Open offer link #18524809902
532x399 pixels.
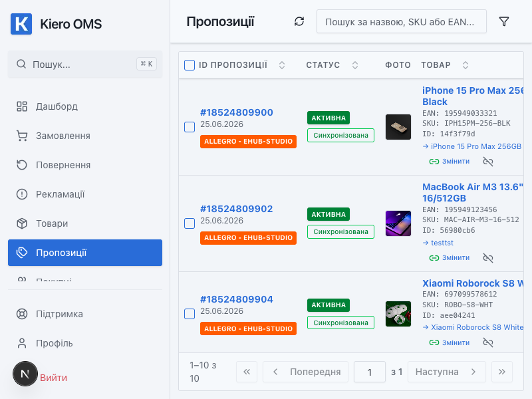click(237, 209)
